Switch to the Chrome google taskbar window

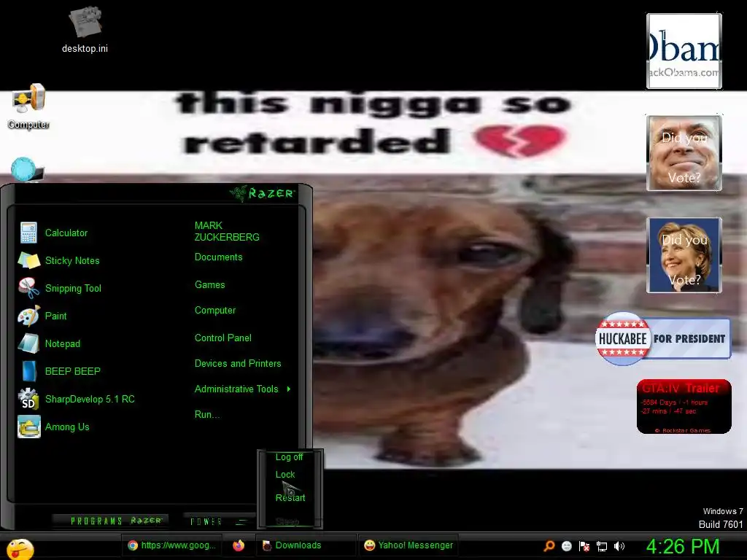pyautogui.click(x=172, y=545)
